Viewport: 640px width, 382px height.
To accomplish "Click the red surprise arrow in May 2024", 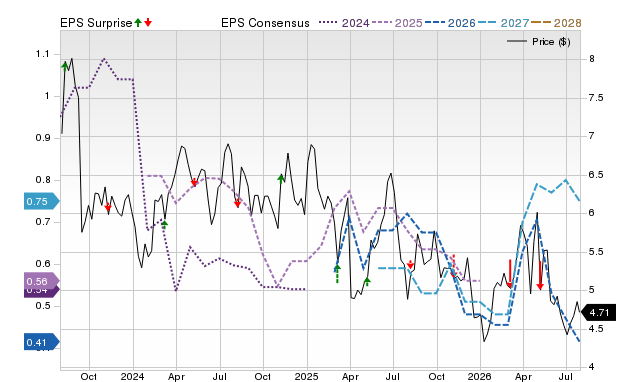I will (x=194, y=182).
